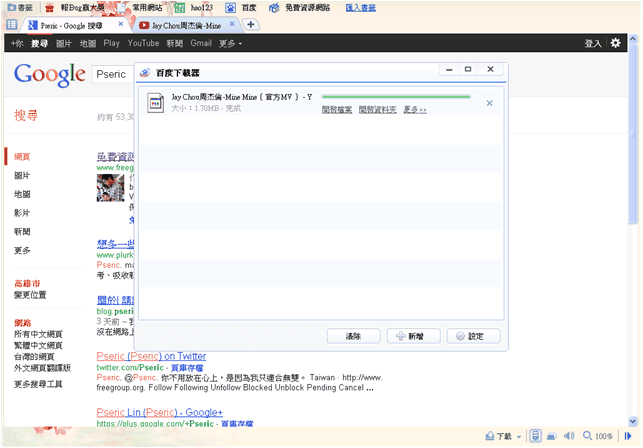This screenshot has width=643, height=448.
Task: Close the Jay Chou YouTube tab
Action: (232, 24)
